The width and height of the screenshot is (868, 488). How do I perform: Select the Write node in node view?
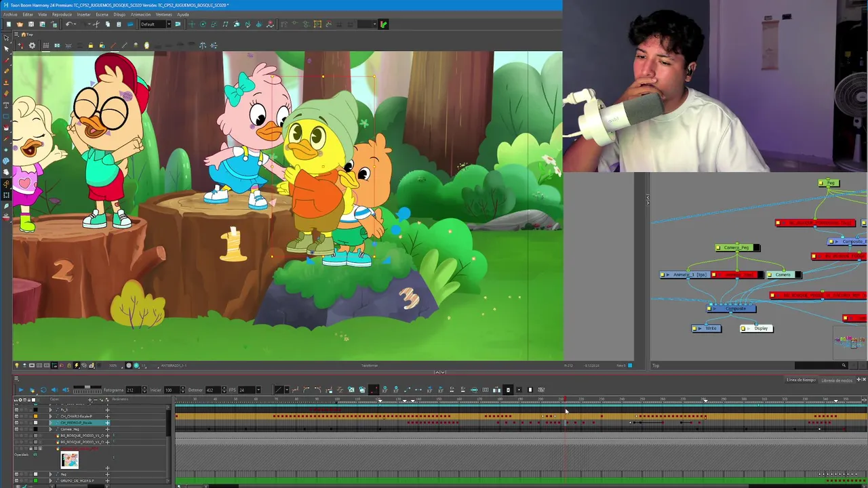[x=707, y=329]
